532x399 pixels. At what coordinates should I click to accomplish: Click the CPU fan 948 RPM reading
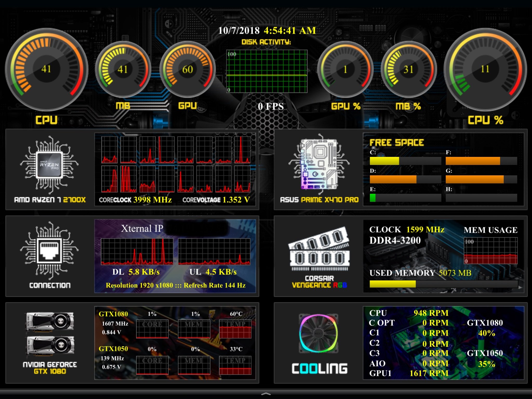(x=431, y=313)
